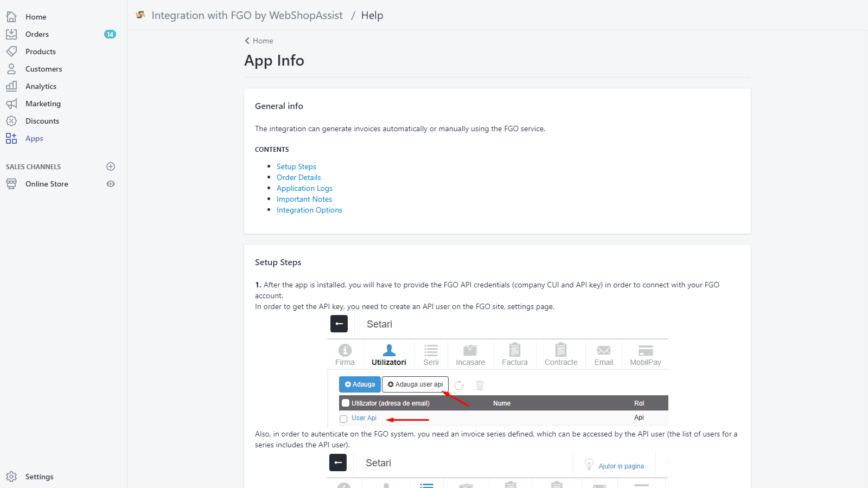Open Orders via its inbox icon
This screenshot has height=488, width=868.
coord(11,34)
